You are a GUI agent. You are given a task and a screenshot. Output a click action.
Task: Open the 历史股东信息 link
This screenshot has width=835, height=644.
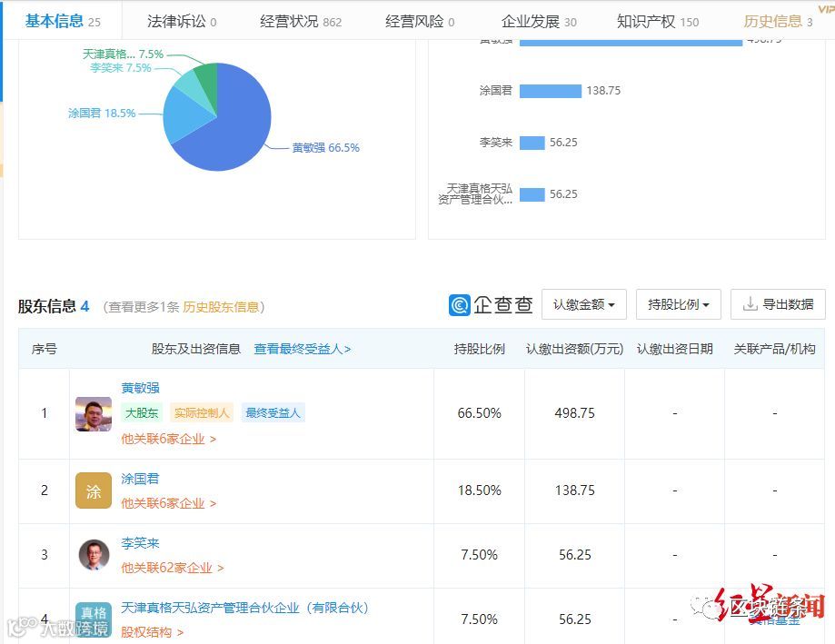point(221,307)
